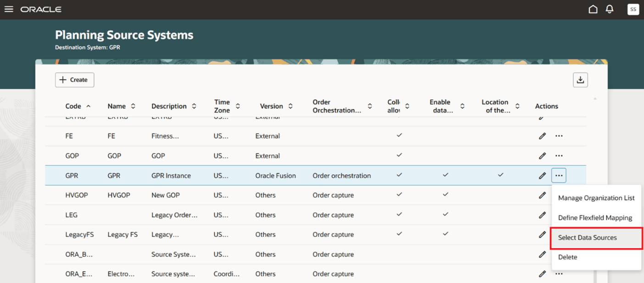
Task: Click the Create button
Action: [74, 79]
